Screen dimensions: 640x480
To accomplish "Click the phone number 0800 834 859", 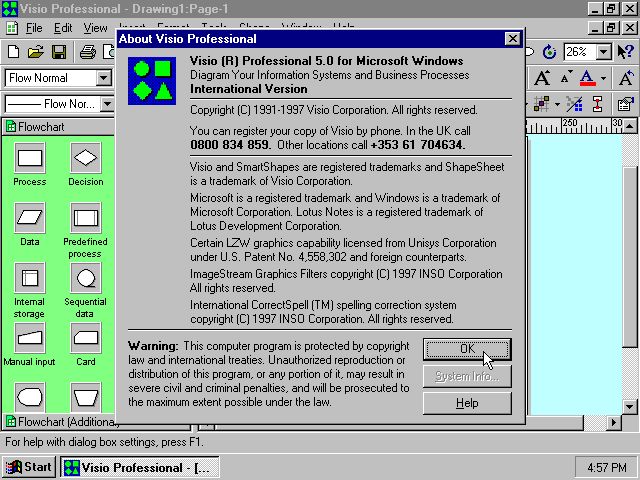I will [x=229, y=145].
